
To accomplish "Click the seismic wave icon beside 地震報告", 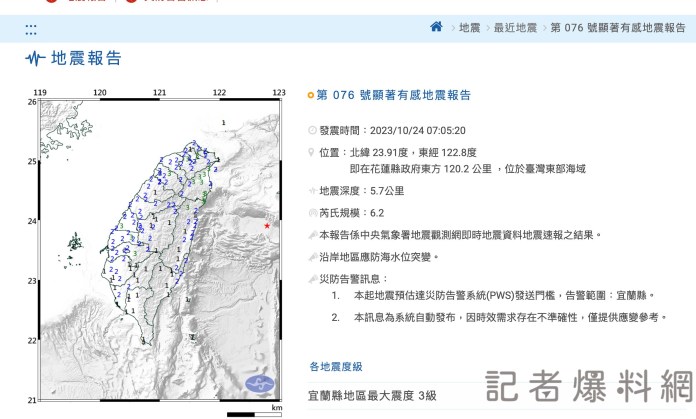I will pos(35,58).
